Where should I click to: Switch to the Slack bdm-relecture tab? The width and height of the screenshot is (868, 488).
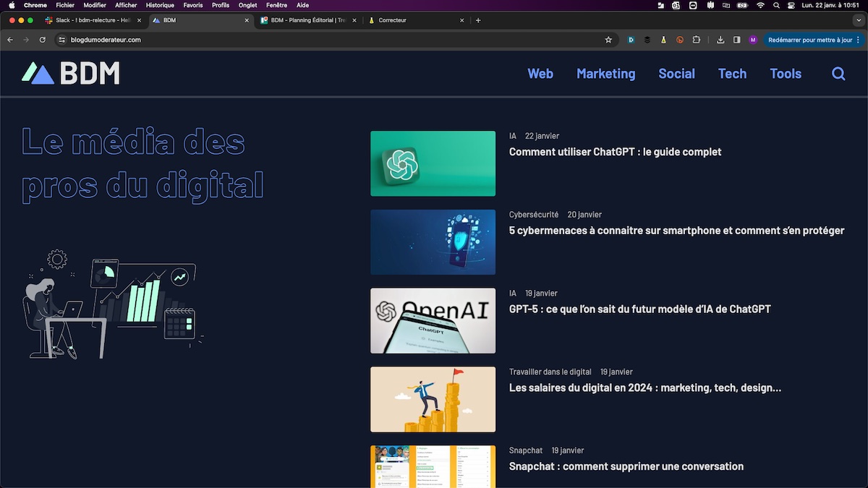point(93,20)
